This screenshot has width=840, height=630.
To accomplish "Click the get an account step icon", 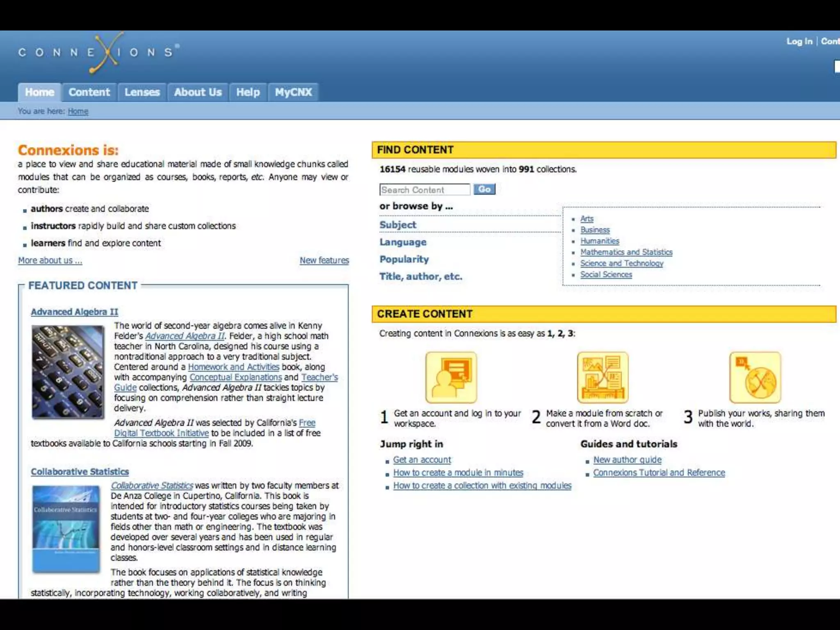I will pos(451,377).
